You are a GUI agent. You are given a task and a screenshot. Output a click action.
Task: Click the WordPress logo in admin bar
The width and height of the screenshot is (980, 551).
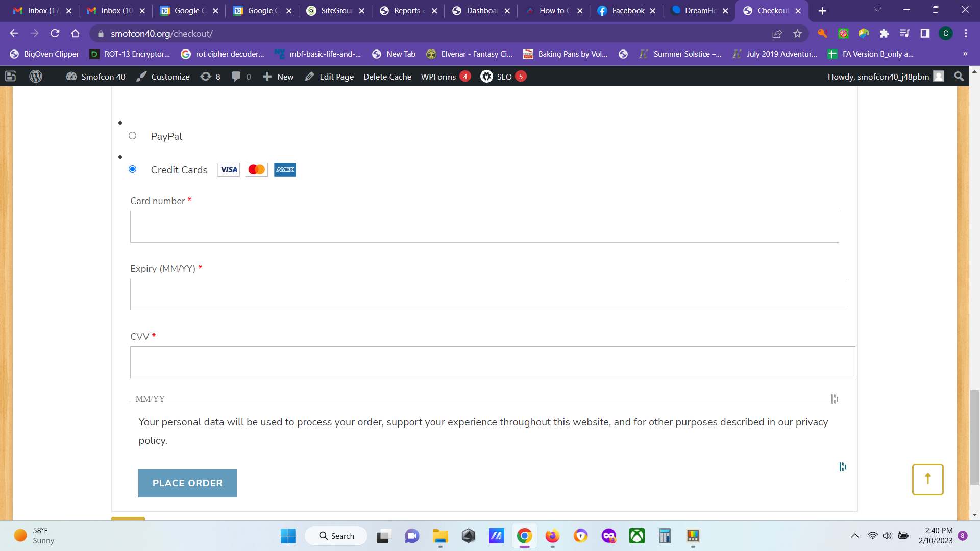tap(36, 77)
